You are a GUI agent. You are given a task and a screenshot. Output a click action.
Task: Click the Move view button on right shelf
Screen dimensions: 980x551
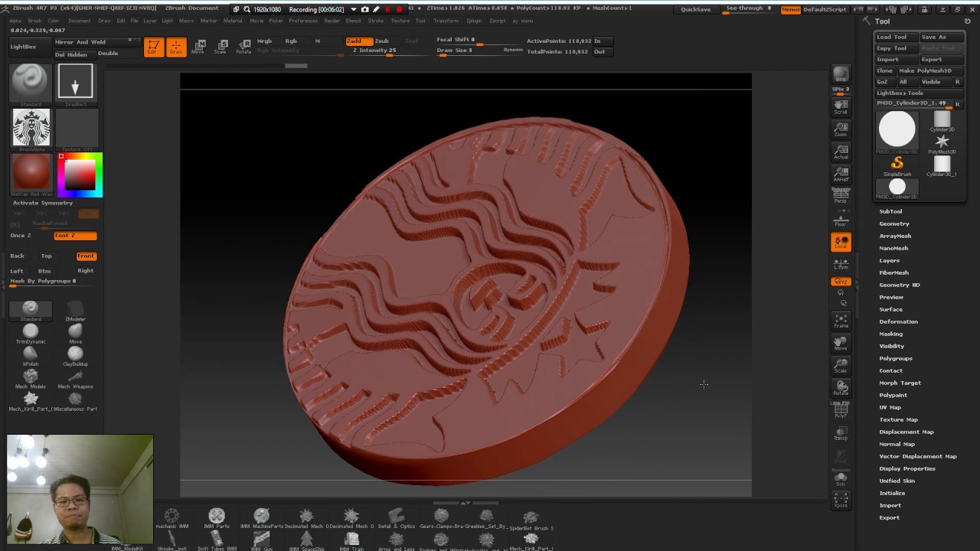(x=841, y=343)
